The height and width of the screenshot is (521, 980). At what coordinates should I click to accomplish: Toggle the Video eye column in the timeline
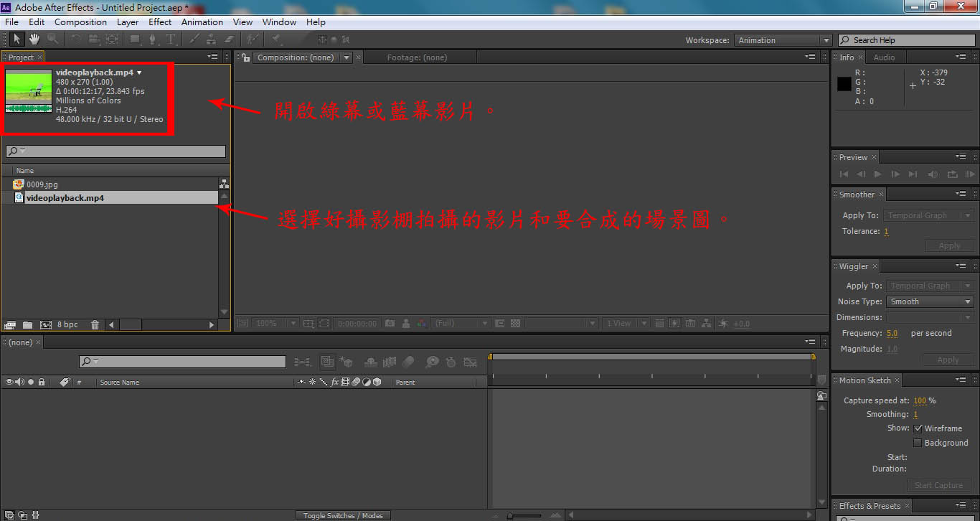coord(10,382)
